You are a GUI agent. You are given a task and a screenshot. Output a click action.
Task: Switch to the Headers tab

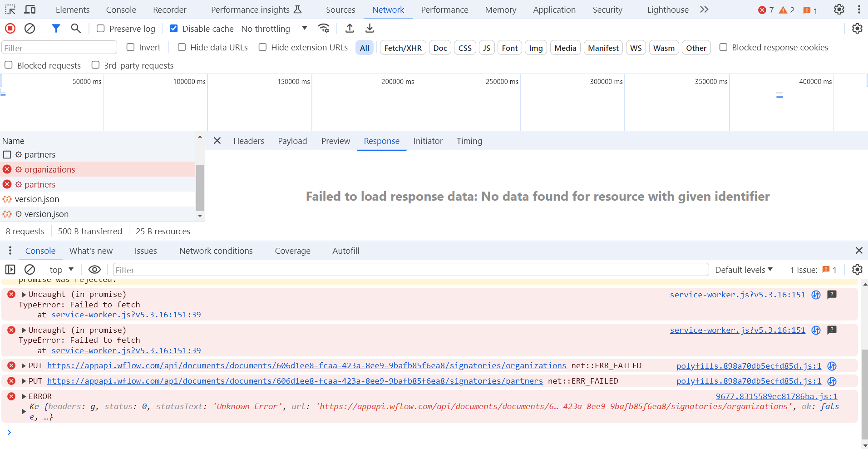coord(248,141)
